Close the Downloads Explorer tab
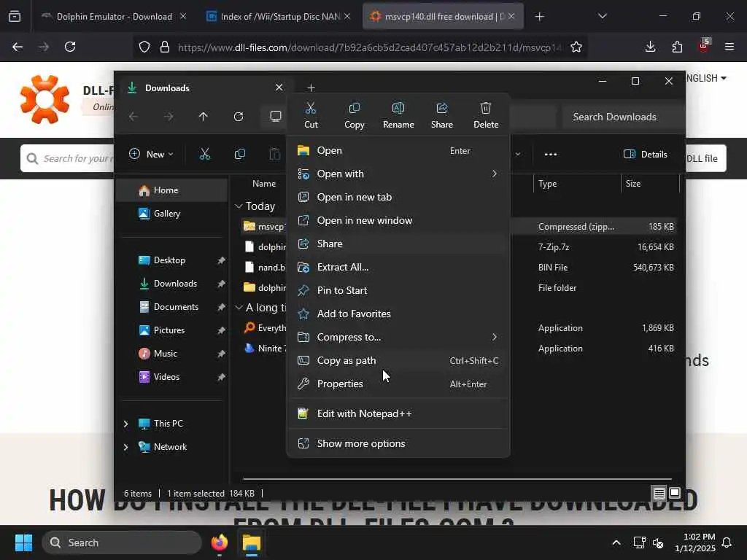Image resolution: width=747 pixels, height=560 pixels. tap(279, 87)
